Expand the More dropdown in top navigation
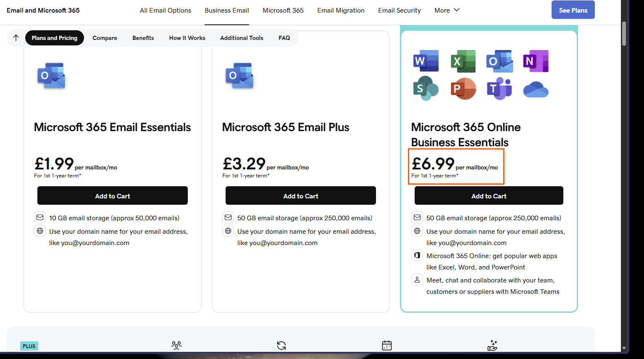Viewport: 644px width, 359px height. (x=447, y=10)
